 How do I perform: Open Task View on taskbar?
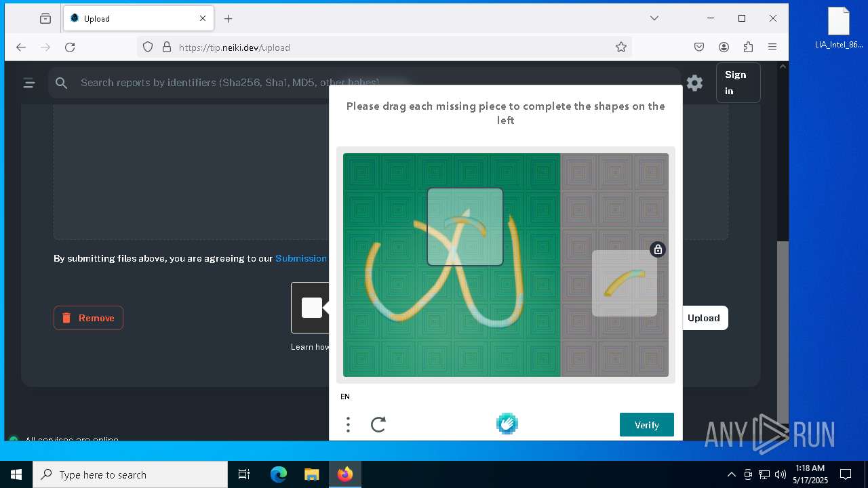244,474
